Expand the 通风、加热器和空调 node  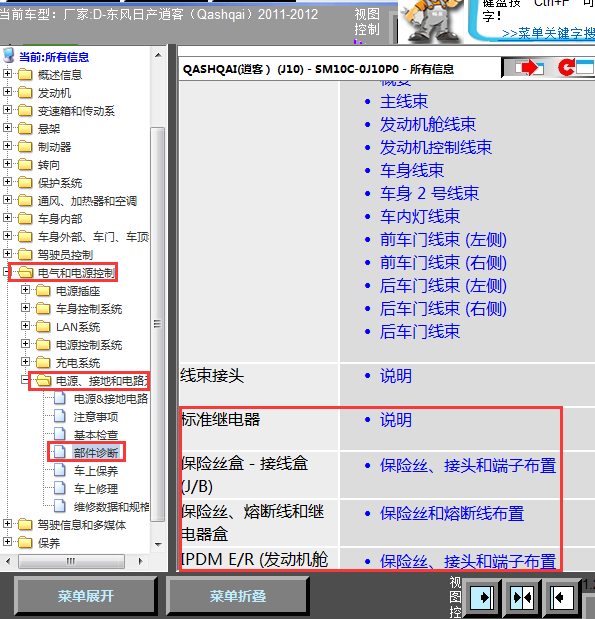point(7,199)
